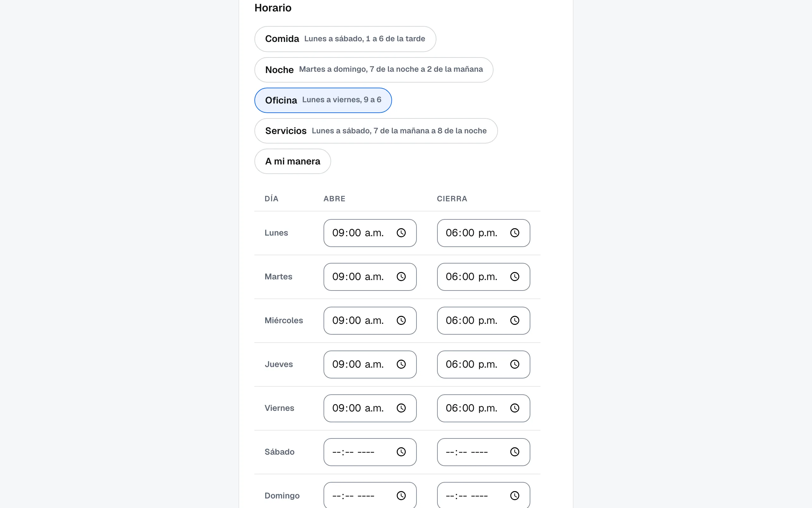Open clock picker for Domingo opening time
The height and width of the screenshot is (508, 812).
pos(401,496)
